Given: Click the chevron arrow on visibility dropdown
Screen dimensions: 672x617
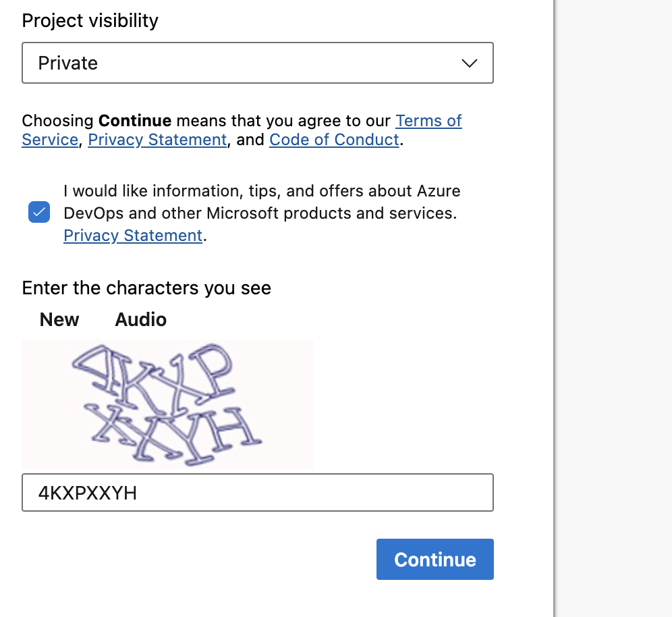Looking at the screenshot, I should (469, 63).
